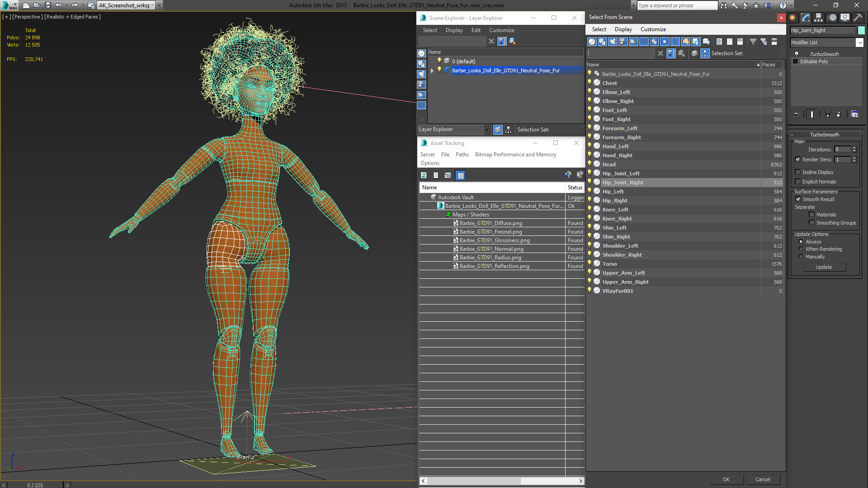
Task: Open Bitmap Performance and Memory menu
Action: coord(515,155)
